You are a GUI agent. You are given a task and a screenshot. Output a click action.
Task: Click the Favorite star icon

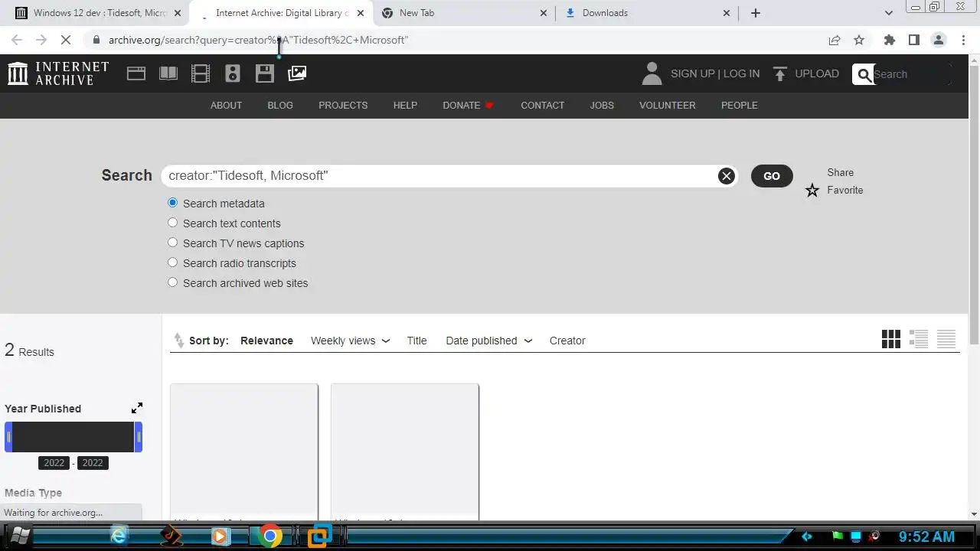tap(812, 191)
